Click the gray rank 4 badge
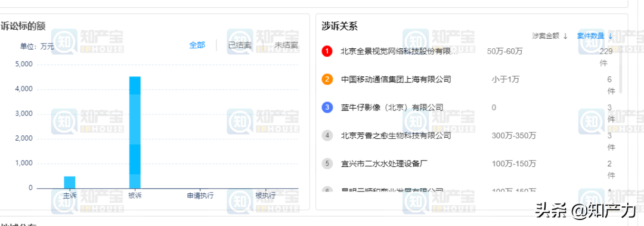This screenshot has height=226, width=644. 327,135
